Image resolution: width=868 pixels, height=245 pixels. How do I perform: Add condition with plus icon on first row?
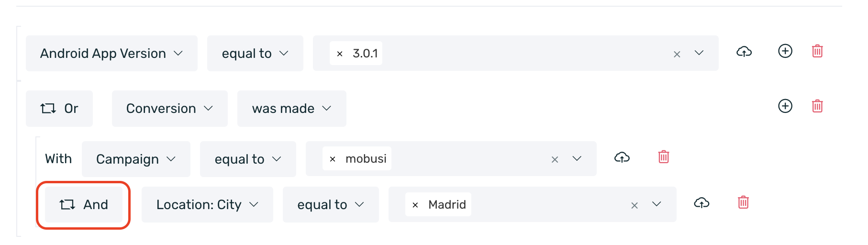click(785, 51)
